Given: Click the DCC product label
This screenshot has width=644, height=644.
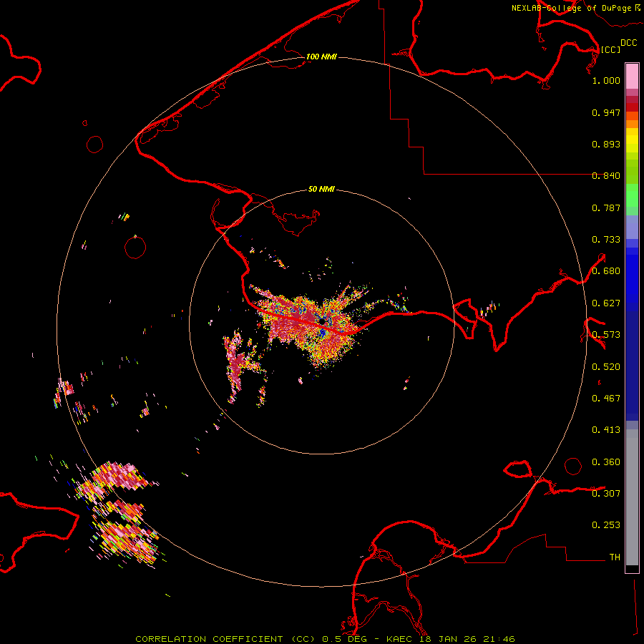Looking at the screenshot, I should pyautogui.click(x=628, y=43).
